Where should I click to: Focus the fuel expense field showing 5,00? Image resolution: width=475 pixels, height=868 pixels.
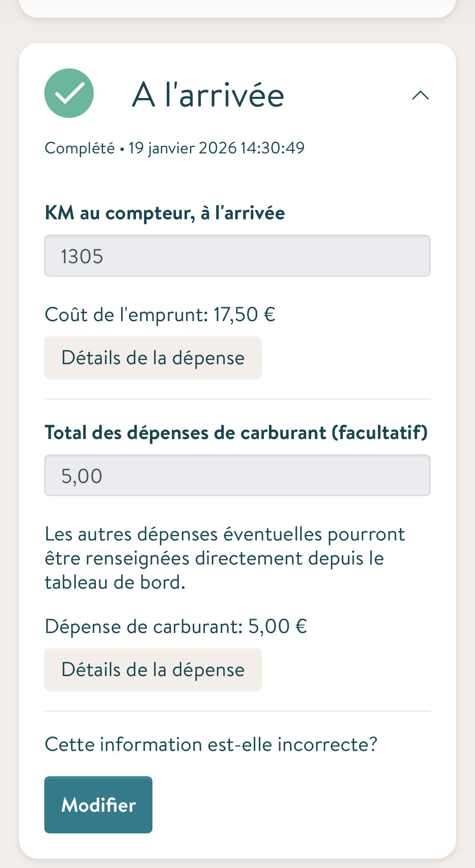pyautogui.click(x=237, y=475)
